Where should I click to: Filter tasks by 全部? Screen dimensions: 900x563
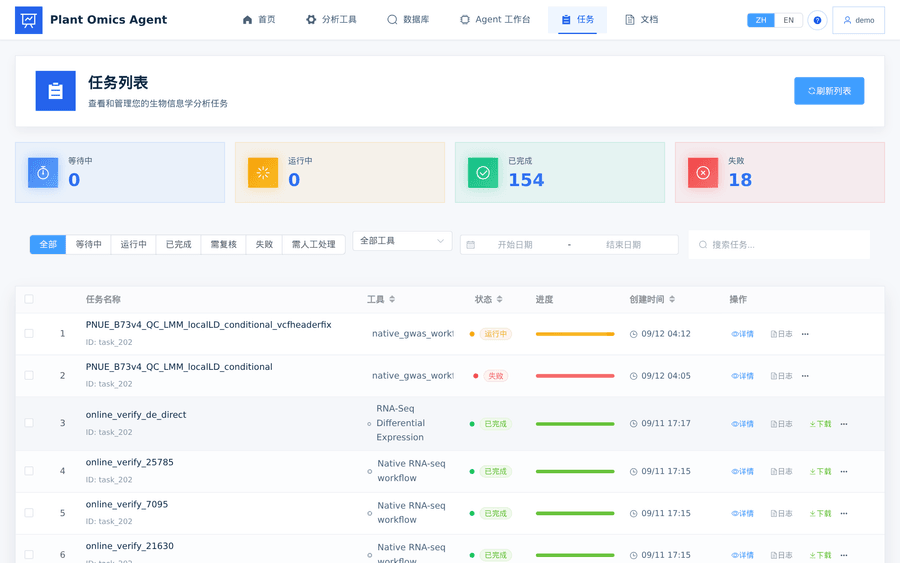48,244
